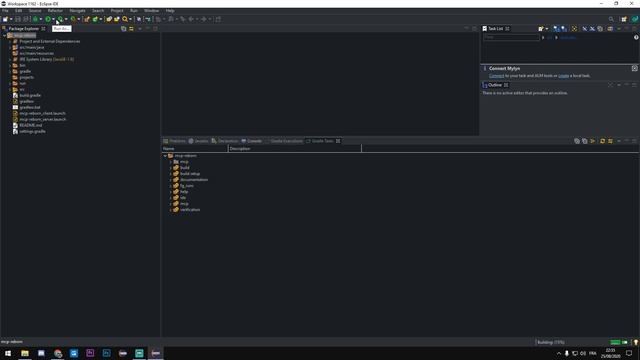Select README.md in Package Explorer

31,126
